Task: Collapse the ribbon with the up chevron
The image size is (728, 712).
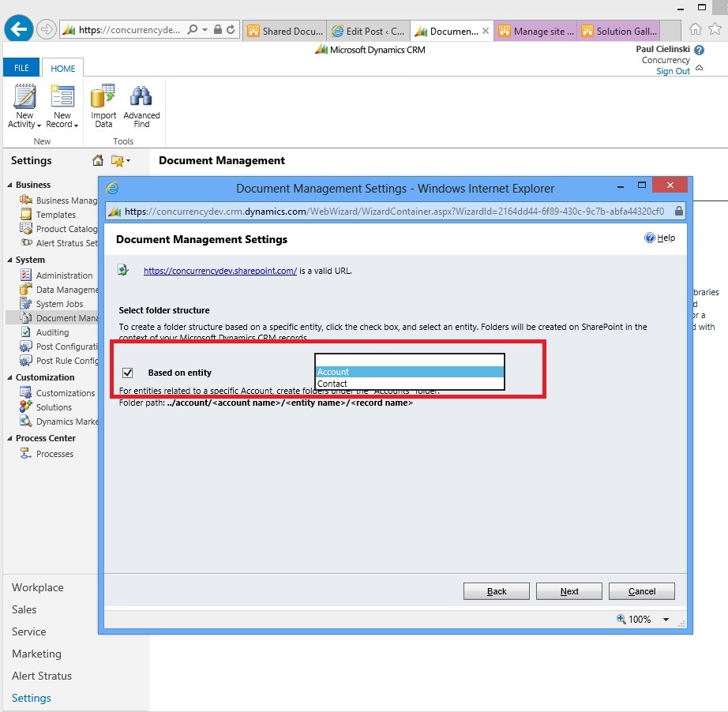Action: 700,68
